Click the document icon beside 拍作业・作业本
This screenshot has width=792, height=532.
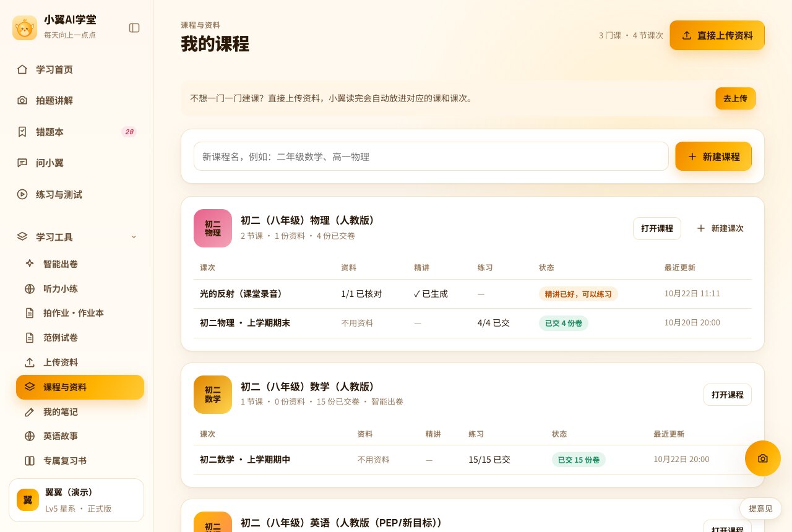pyautogui.click(x=30, y=313)
